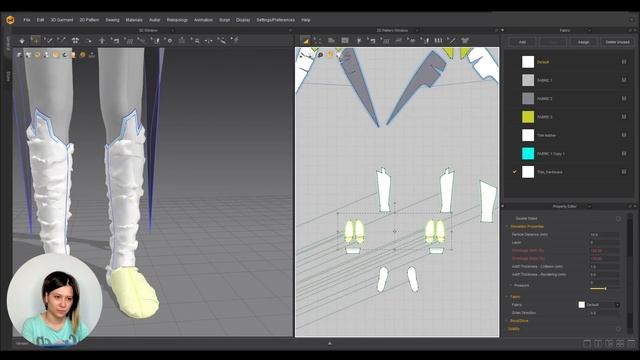The width and height of the screenshot is (640, 360).
Task: Open the 2D Pattern menu
Action: (89, 20)
